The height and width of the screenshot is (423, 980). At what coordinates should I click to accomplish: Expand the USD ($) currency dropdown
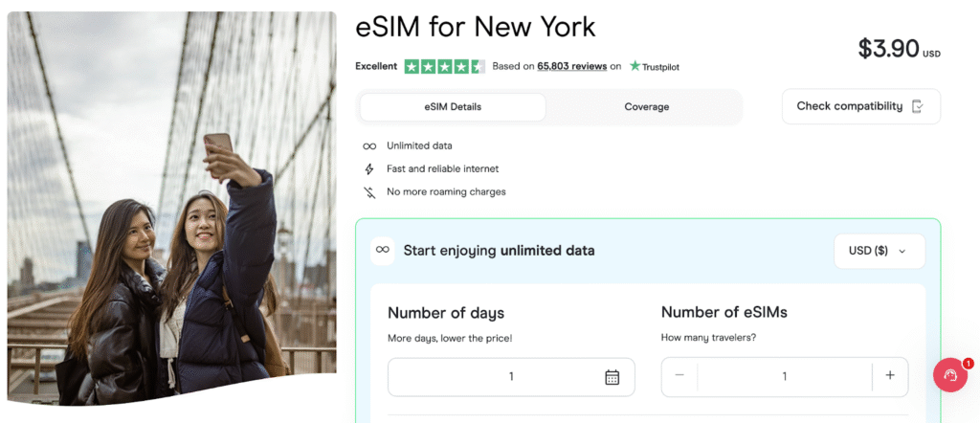point(879,251)
